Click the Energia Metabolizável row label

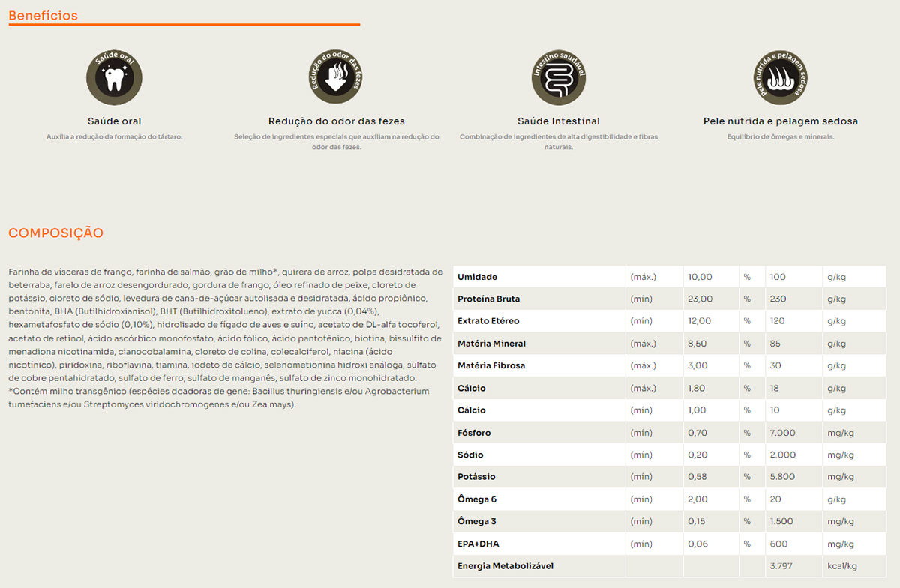click(x=505, y=566)
